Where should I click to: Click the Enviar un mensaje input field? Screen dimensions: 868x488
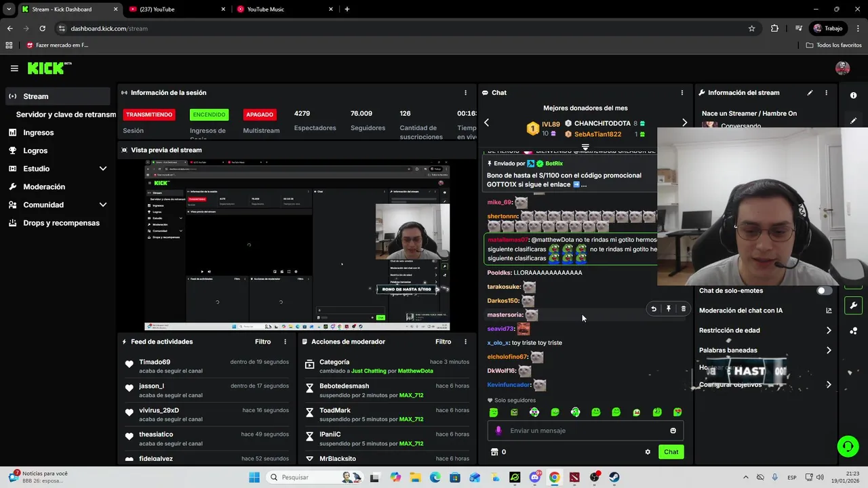pos(585,430)
